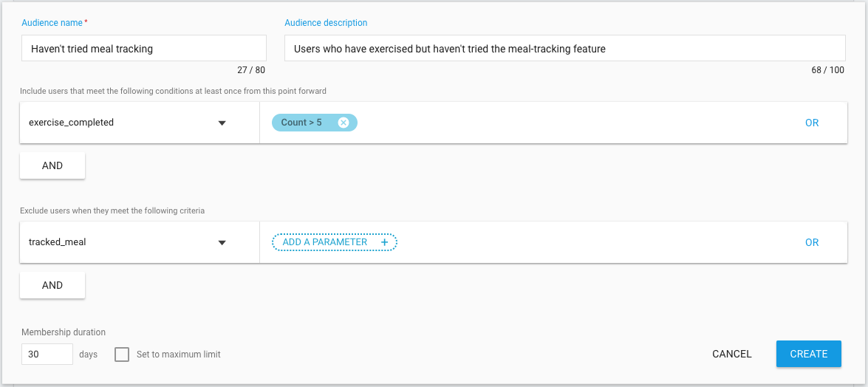The image size is (868, 387).
Task: Edit the Audience description field
Action: coord(564,49)
